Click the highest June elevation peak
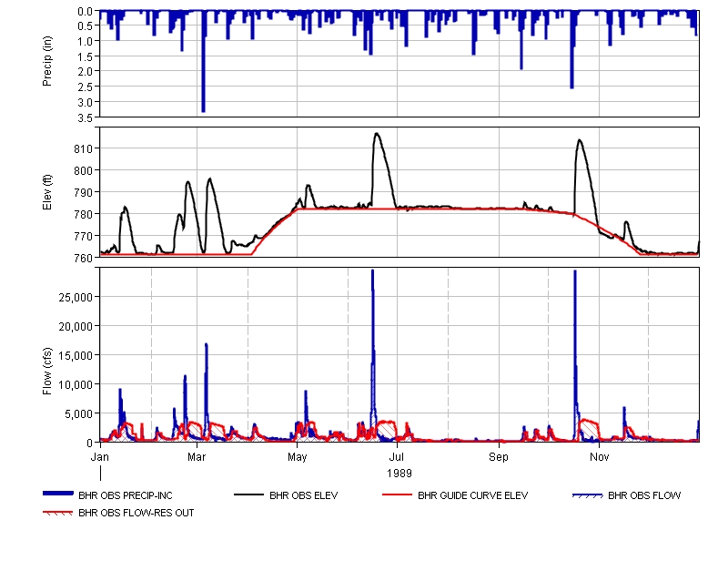This screenshot has width=728, height=571. coord(377,135)
